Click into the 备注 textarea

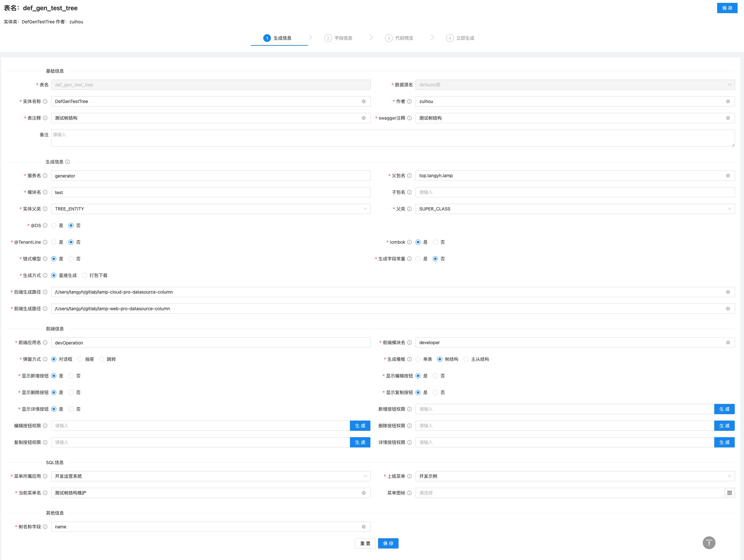392,138
